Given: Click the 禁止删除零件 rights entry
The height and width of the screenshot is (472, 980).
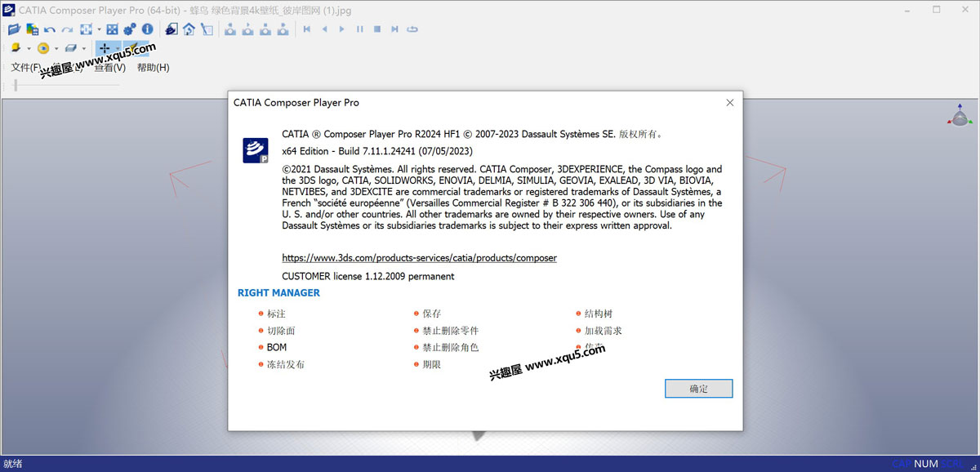Looking at the screenshot, I should point(451,331).
